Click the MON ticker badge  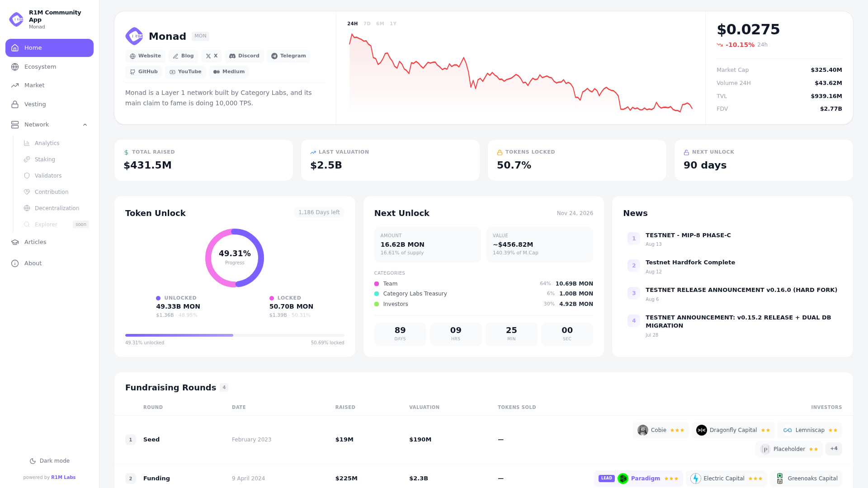200,36
